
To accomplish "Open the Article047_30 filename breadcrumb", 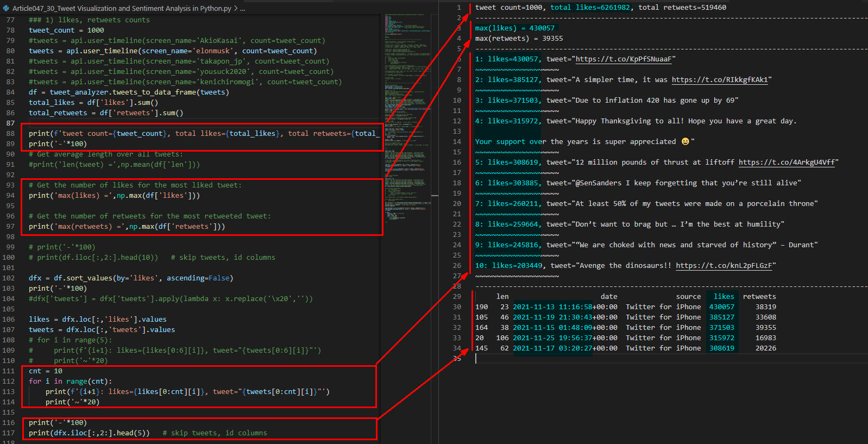I will coord(122,8).
